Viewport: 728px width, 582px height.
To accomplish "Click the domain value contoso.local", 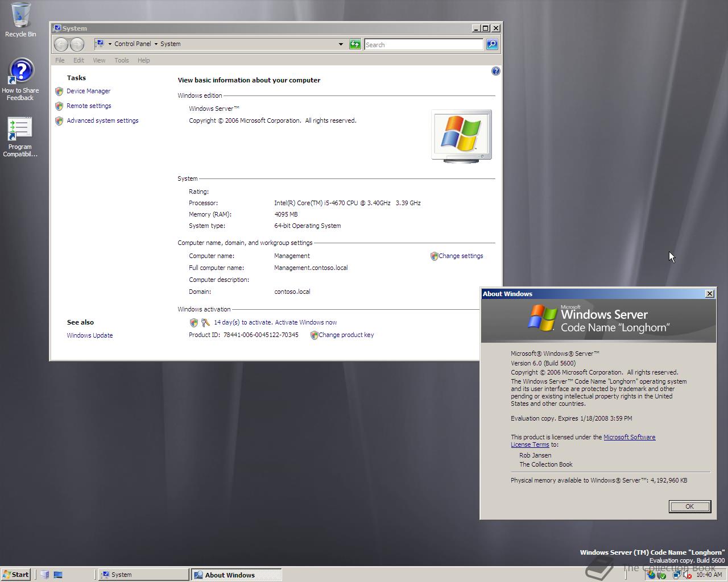I will tap(292, 292).
